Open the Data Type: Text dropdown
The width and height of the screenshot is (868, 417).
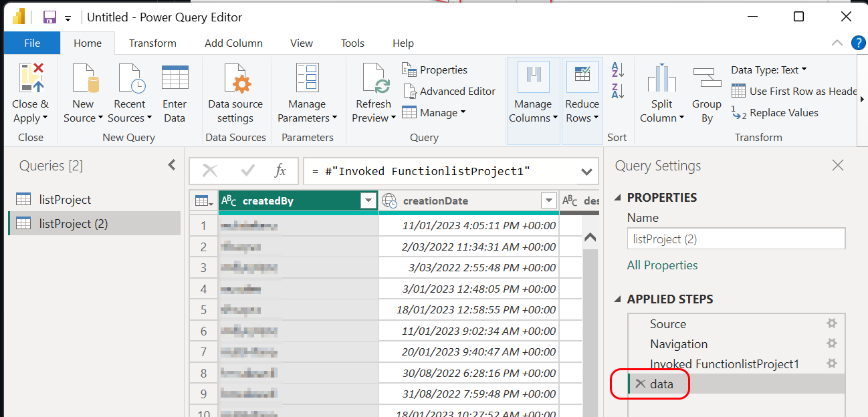(x=768, y=69)
